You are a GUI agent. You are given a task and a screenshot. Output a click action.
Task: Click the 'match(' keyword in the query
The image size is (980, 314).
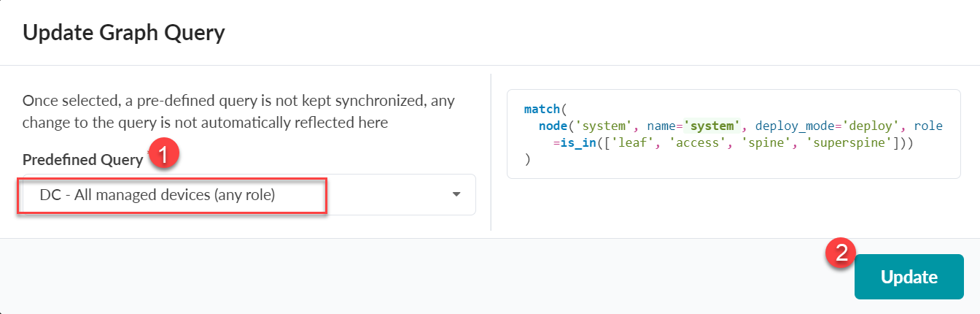click(x=542, y=110)
